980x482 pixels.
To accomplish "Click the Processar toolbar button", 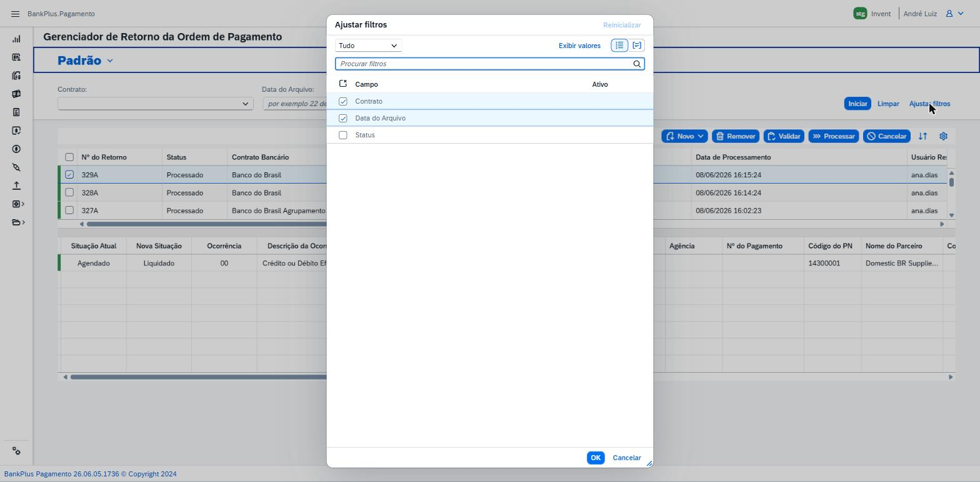I will (834, 136).
